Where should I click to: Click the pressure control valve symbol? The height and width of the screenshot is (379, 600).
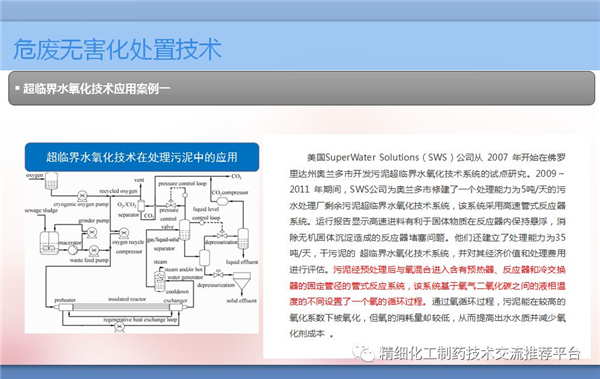pos(171,204)
